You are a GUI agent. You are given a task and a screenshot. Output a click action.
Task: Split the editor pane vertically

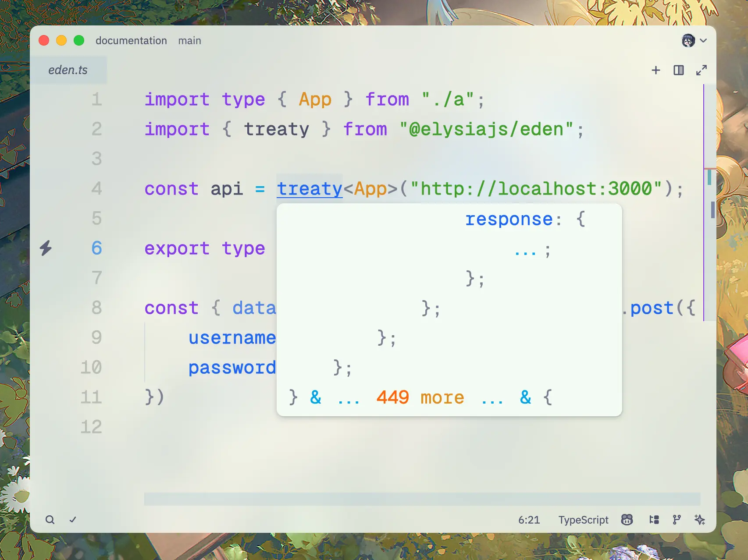(678, 70)
